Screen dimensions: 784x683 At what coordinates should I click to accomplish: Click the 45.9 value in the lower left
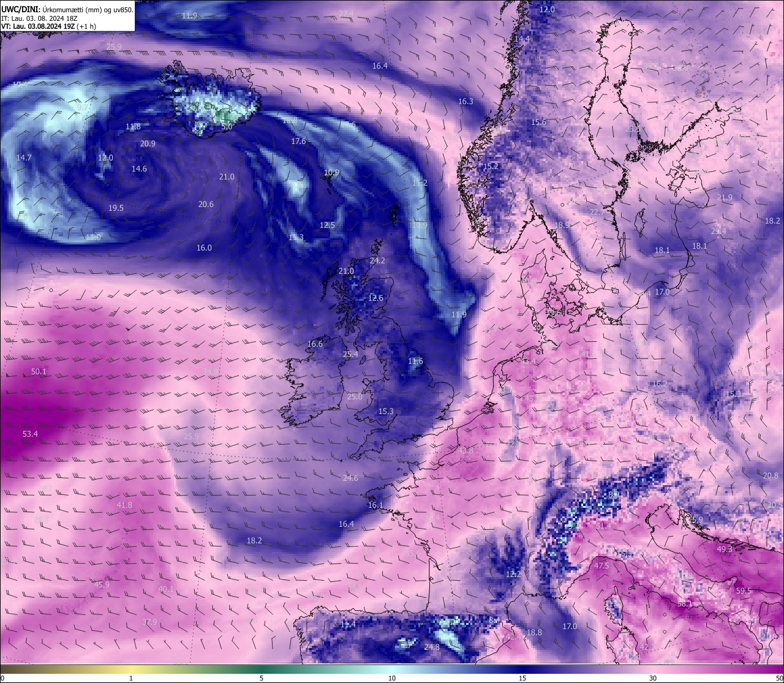(102, 584)
